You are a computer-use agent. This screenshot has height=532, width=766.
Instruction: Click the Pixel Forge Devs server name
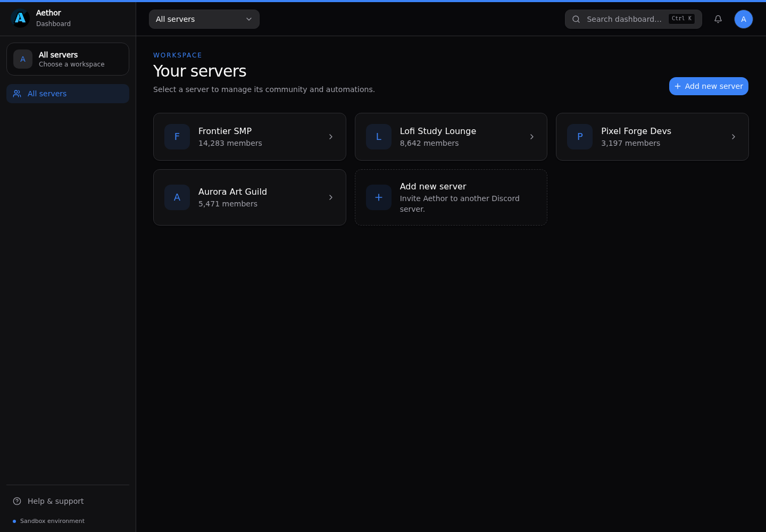pyautogui.click(x=636, y=131)
